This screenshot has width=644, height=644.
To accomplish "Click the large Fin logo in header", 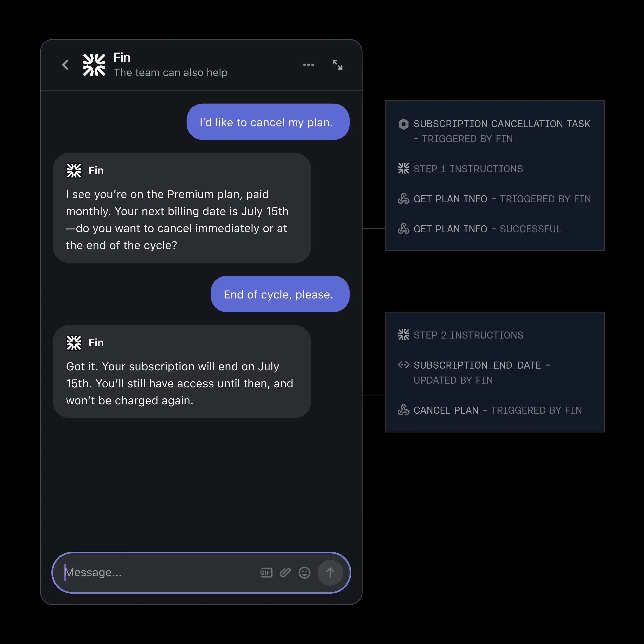I will tap(94, 65).
